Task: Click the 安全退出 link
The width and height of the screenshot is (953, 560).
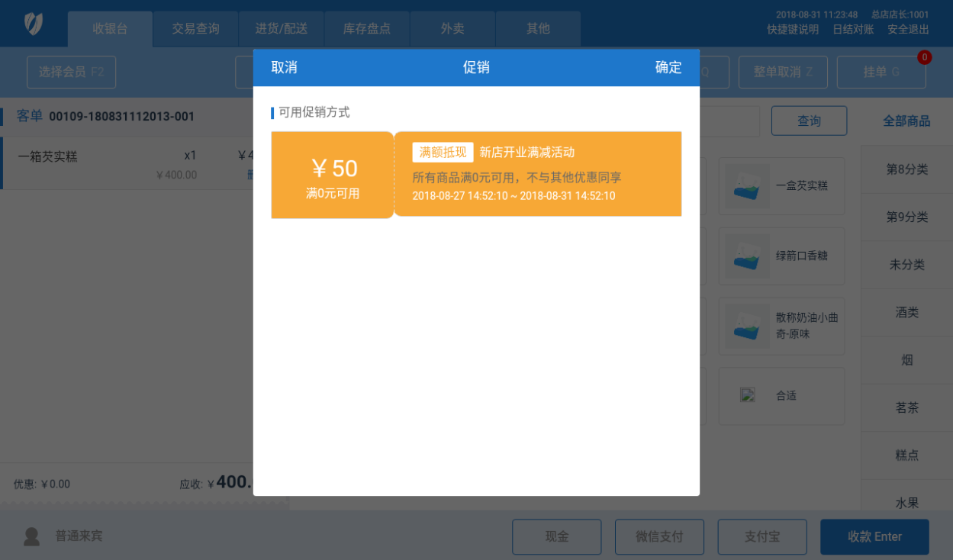Action: (908, 30)
